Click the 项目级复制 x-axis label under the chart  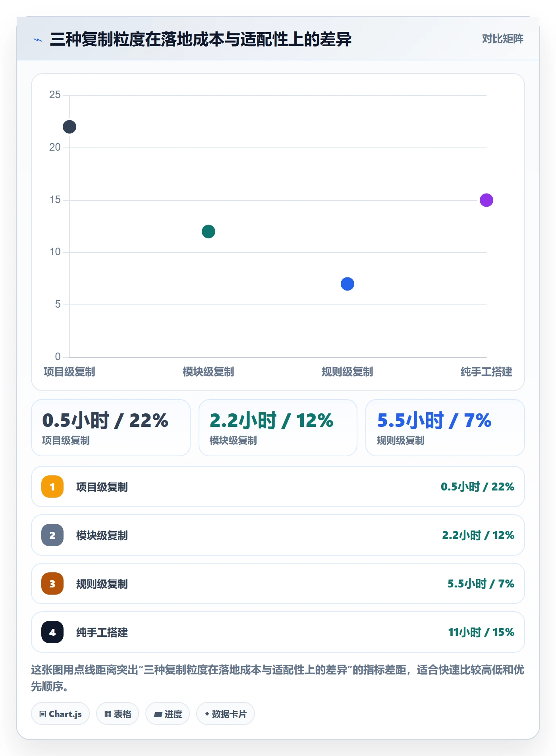[69, 372]
